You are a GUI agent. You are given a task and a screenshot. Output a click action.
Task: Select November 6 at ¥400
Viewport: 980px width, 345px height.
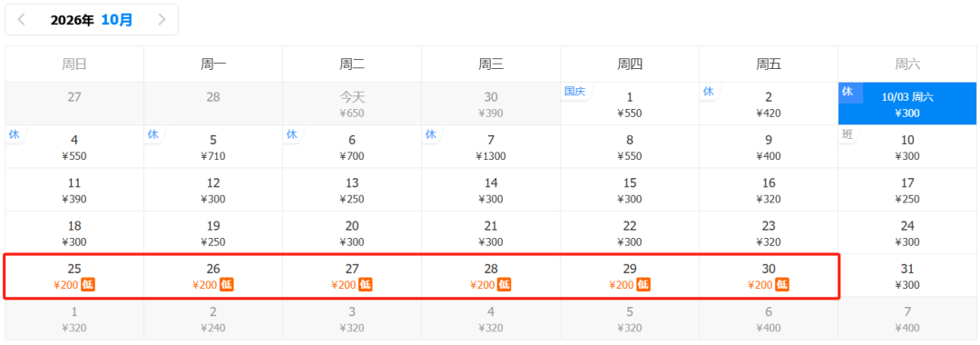coord(769,319)
